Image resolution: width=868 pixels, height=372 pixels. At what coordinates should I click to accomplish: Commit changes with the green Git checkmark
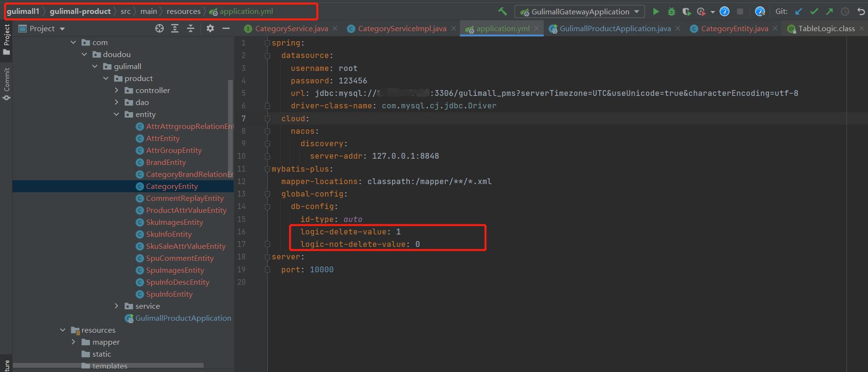click(x=814, y=12)
